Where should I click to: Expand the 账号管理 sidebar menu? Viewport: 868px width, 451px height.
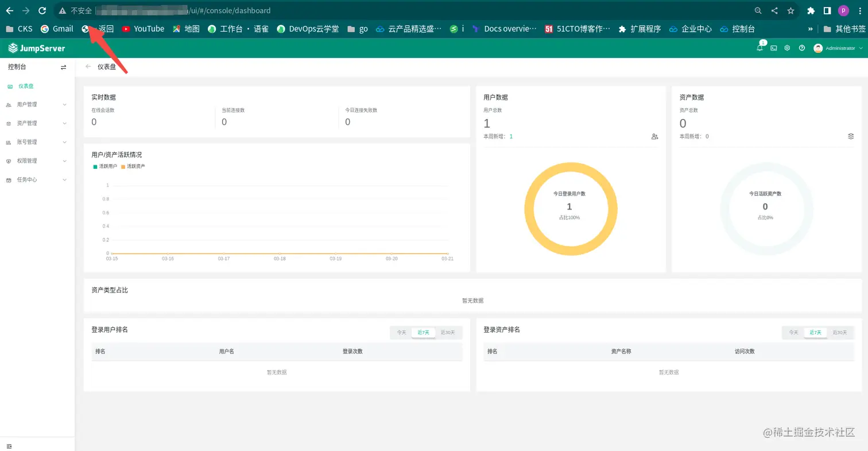(37, 142)
